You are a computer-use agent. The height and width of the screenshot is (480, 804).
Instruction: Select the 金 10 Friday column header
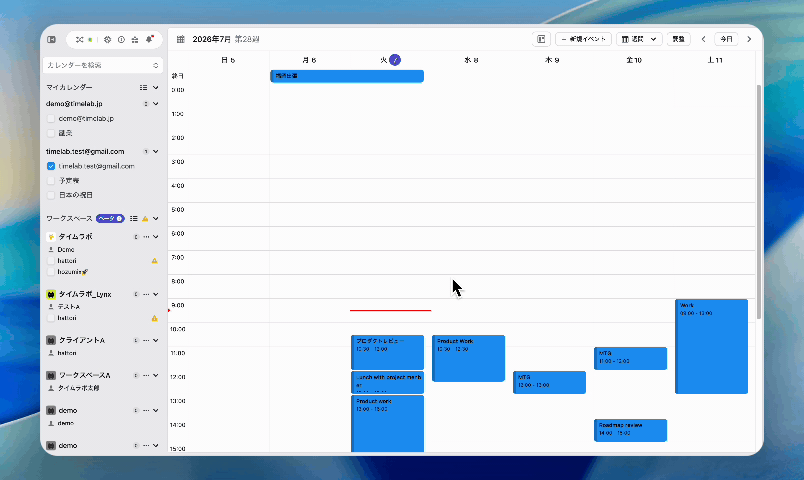pos(634,60)
